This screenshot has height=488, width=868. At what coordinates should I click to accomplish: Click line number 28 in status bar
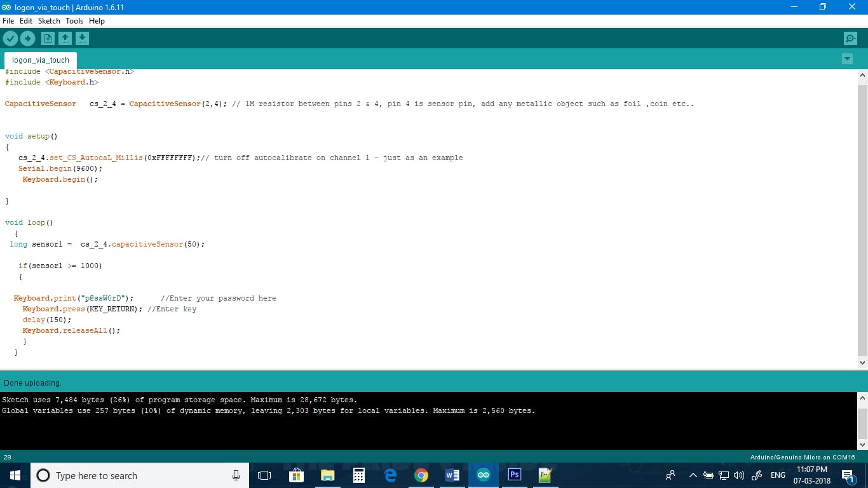coord(8,457)
